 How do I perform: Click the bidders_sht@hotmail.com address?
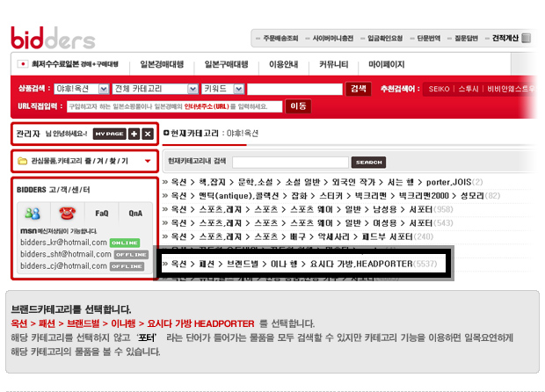coord(66,254)
